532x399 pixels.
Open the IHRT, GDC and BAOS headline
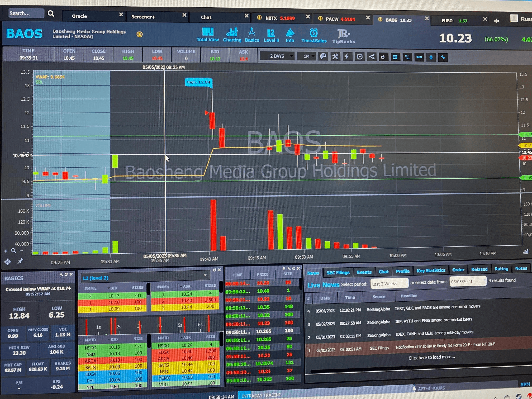pos(438,307)
